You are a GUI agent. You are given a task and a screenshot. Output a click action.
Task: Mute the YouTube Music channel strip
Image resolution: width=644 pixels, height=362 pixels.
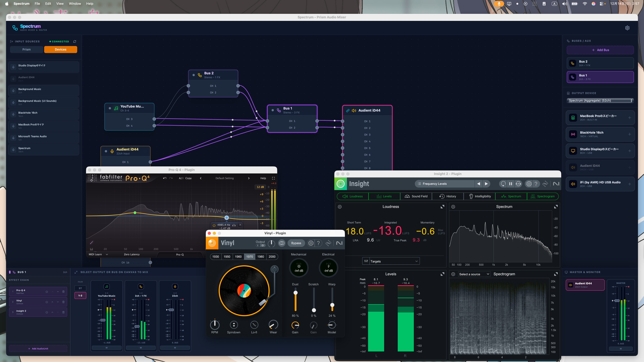point(106,348)
